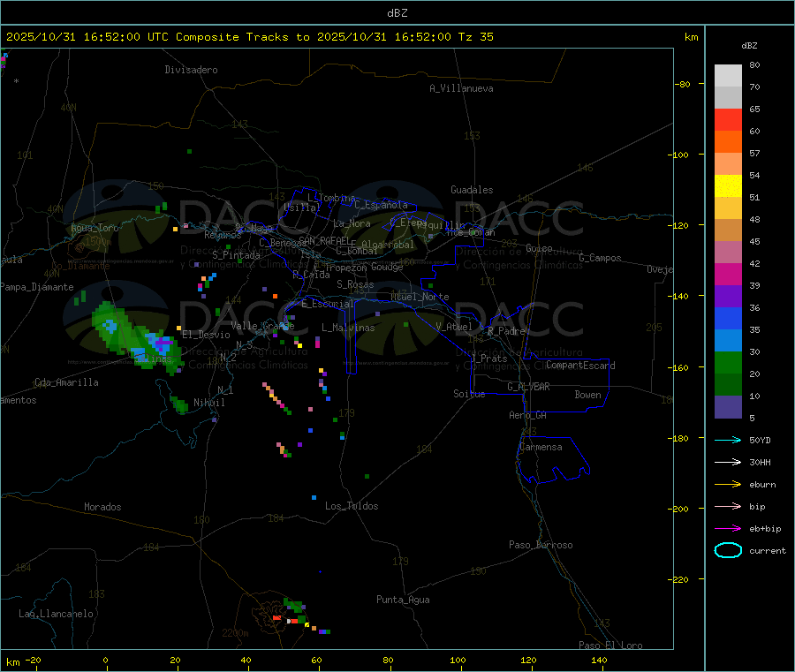Click the light gray 80 dBZ color swatch
This screenshot has height=672, width=795.
728,76
